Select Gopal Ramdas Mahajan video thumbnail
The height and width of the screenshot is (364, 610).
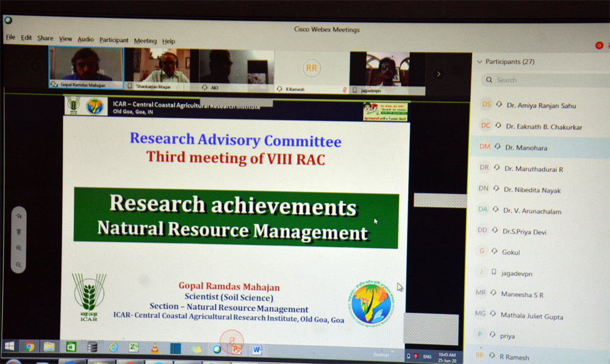(x=87, y=68)
